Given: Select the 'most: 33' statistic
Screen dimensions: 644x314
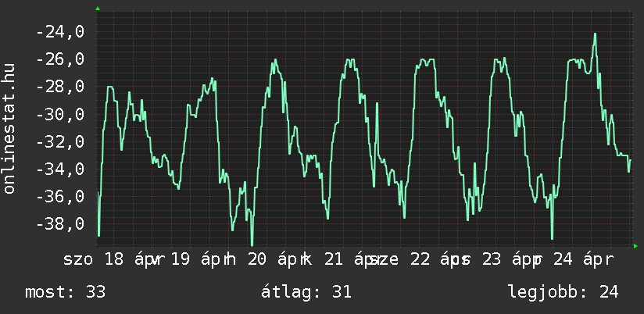Looking at the screenshot, I should (x=66, y=292).
